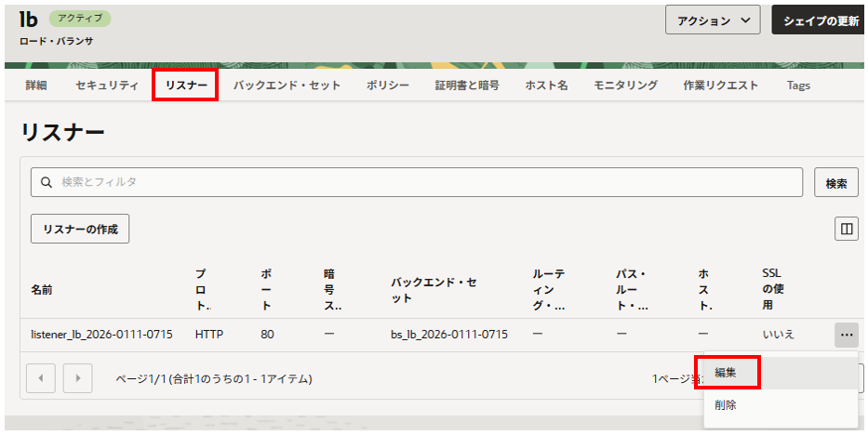868x435 pixels.
Task: Click the シェイプの更新 button
Action: (820, 20)
